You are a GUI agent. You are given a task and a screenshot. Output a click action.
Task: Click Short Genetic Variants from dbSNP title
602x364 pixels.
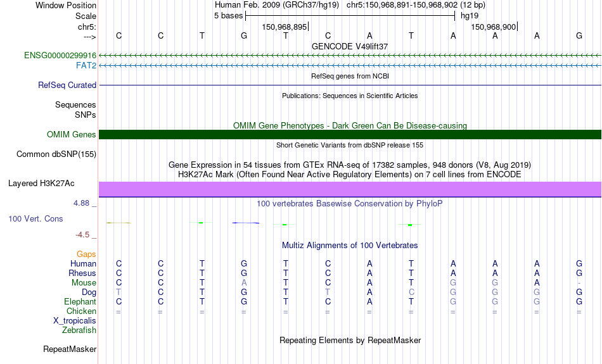point(350,145)
